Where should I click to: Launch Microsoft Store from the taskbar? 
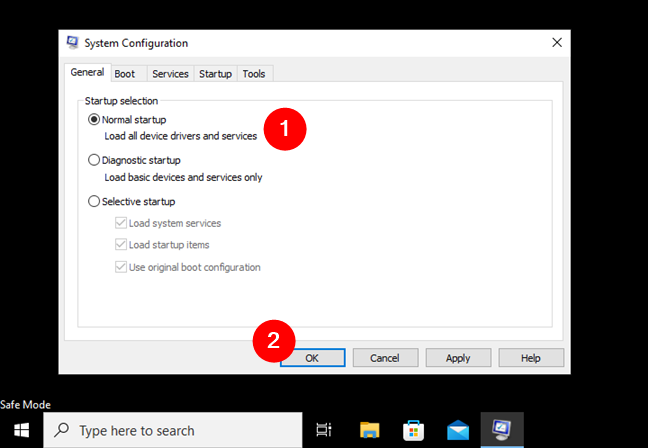[413, 430]
